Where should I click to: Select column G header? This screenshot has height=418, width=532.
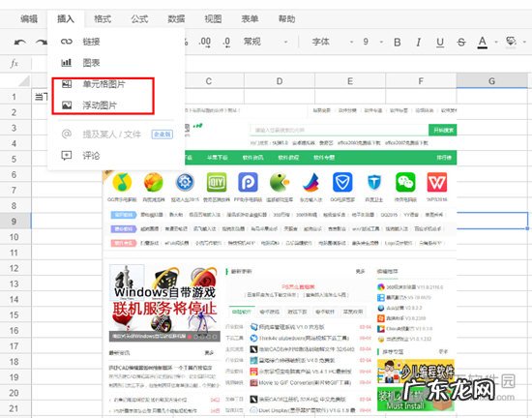pos(491,81)
